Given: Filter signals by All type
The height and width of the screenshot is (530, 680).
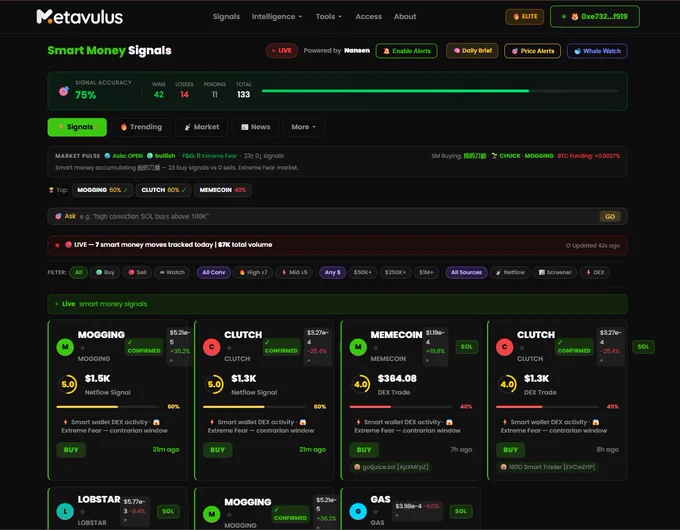Looking at the screenshot, I should pos(78,272).
